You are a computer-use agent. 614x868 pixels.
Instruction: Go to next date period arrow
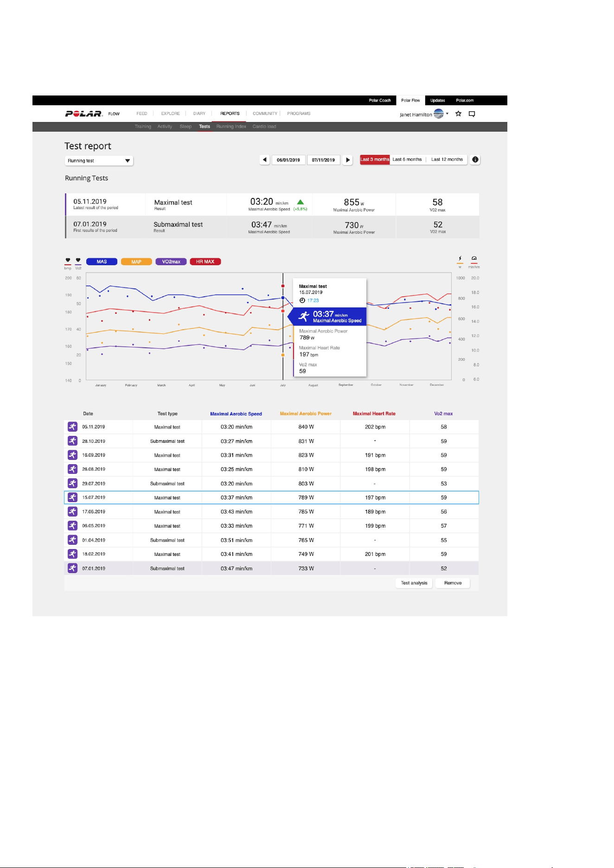coord(348,160)
